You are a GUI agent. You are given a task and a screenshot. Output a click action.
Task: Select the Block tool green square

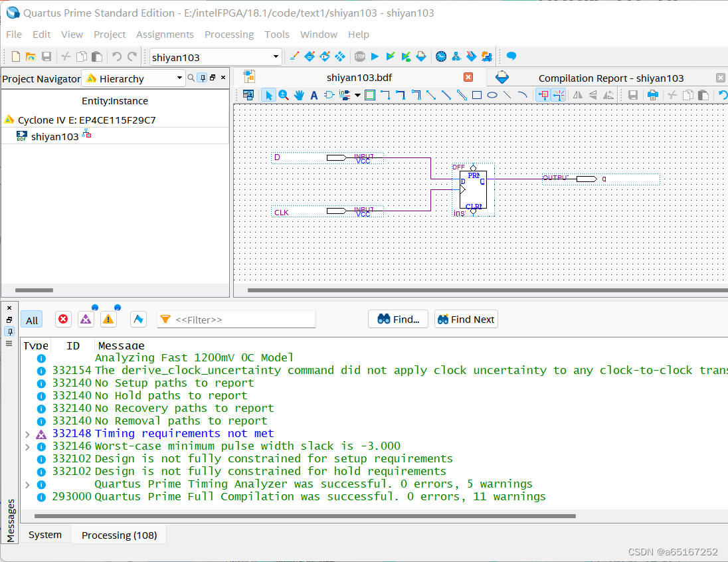click(x=370, y=95)
